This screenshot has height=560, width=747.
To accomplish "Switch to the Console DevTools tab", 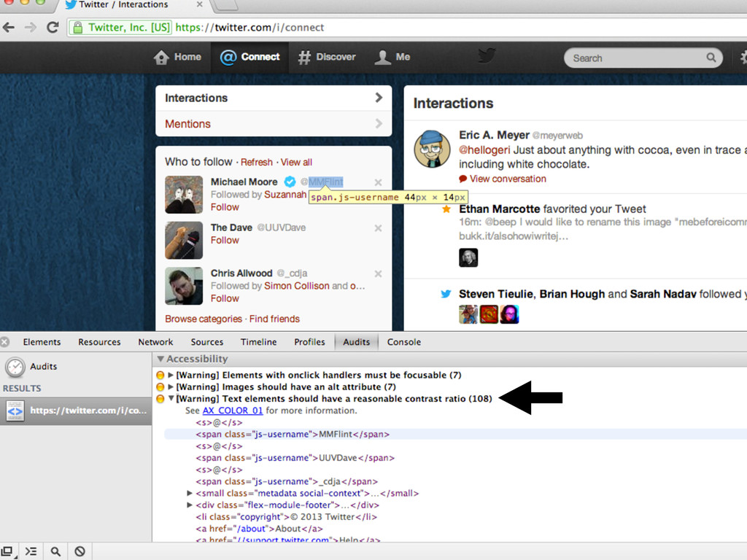I will (404, 342).
